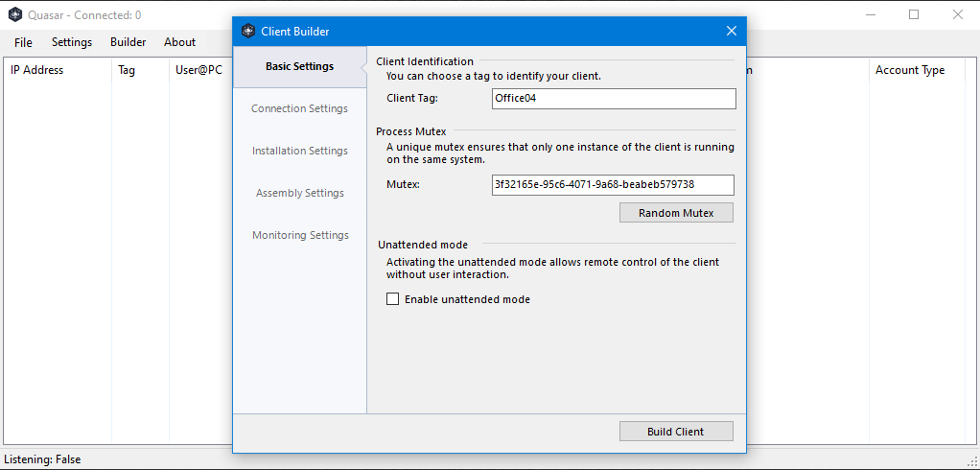This screenshot has height=470, width=980.
Task: Switch to Connection Settings tab
Action: [x=299, y=108]
